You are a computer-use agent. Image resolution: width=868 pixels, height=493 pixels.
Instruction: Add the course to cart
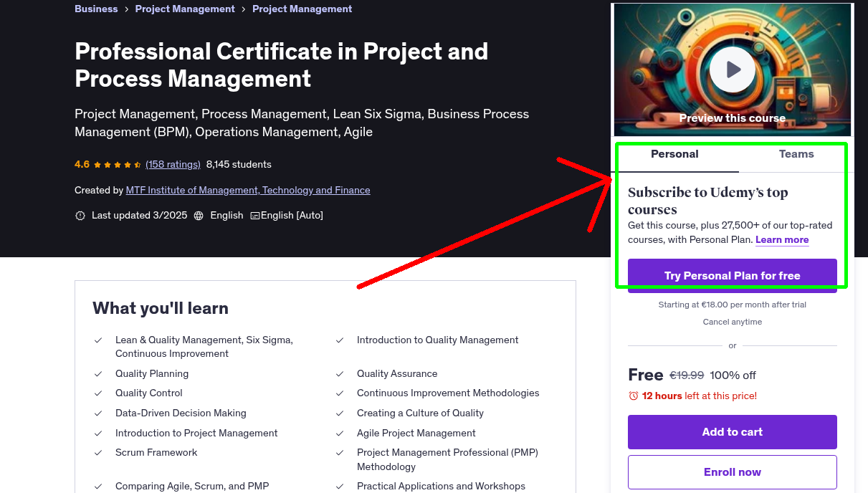click(x=733, y=432)
